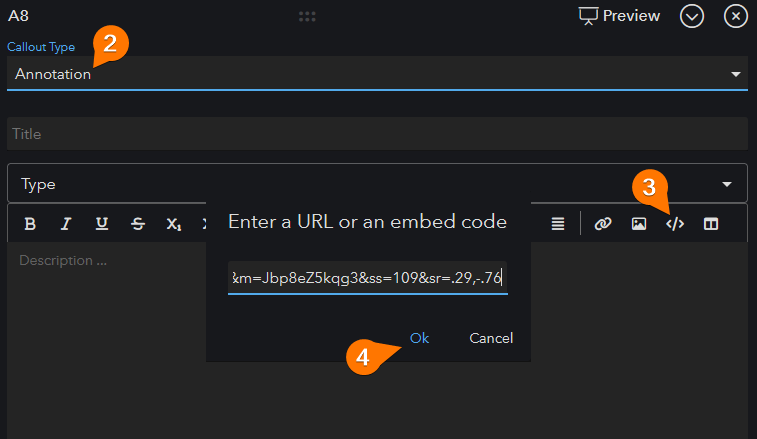The height and width of the screenshot is (439, 757).
Task: Open Preview mode for the callout
Action: 619,16
